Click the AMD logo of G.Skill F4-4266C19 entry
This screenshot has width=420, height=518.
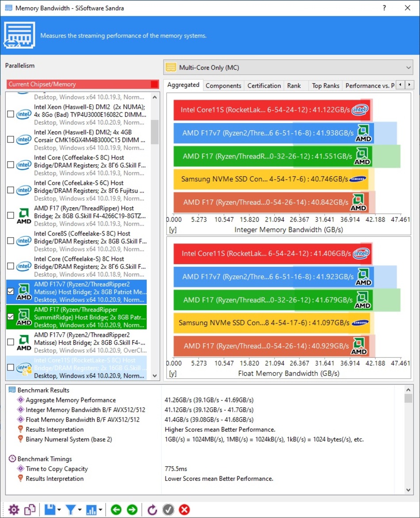point(24,216)
